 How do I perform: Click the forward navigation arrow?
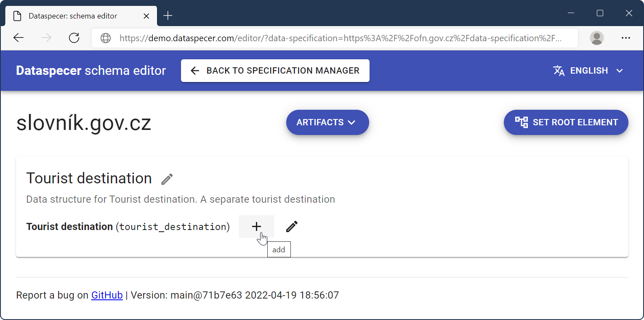coord(46,38)
